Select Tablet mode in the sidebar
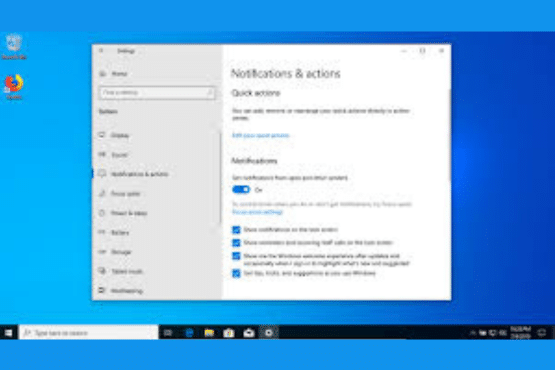The width and height of the screenshot is (555, 370). [127, 272]
